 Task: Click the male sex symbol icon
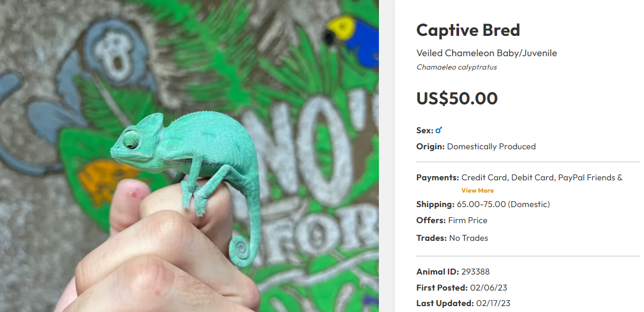439,130
